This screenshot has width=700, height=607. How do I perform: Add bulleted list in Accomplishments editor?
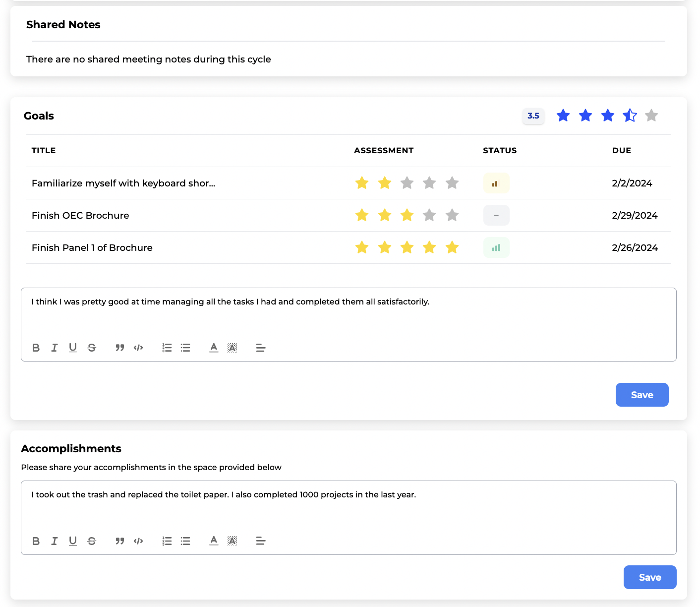(x=185, y=541)
